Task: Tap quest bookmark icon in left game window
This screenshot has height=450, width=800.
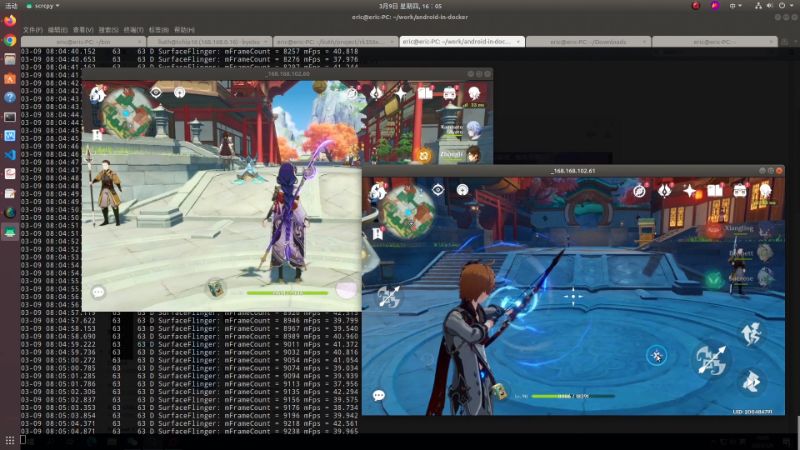Action: point(97,135)
